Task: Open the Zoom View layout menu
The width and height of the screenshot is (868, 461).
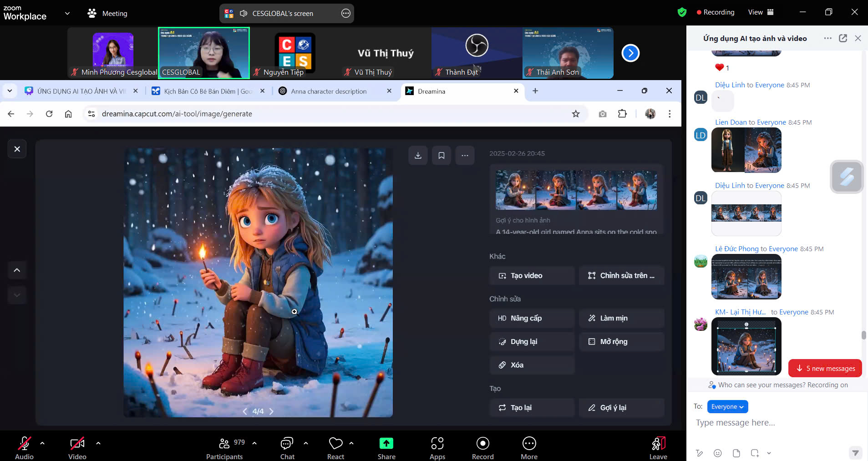Action: 761,12
